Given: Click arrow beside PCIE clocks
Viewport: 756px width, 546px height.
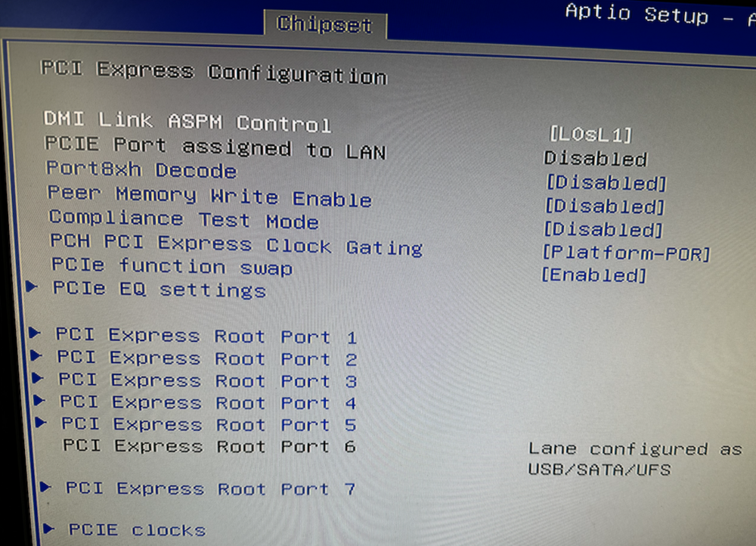Looking at the screenshot, I should 48,528.
